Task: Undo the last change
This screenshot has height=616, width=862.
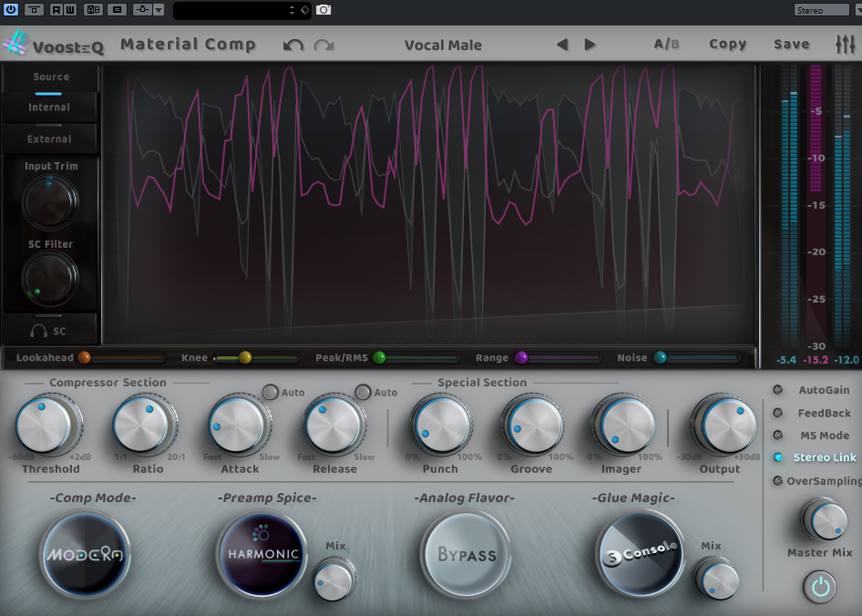Action: 293,45
